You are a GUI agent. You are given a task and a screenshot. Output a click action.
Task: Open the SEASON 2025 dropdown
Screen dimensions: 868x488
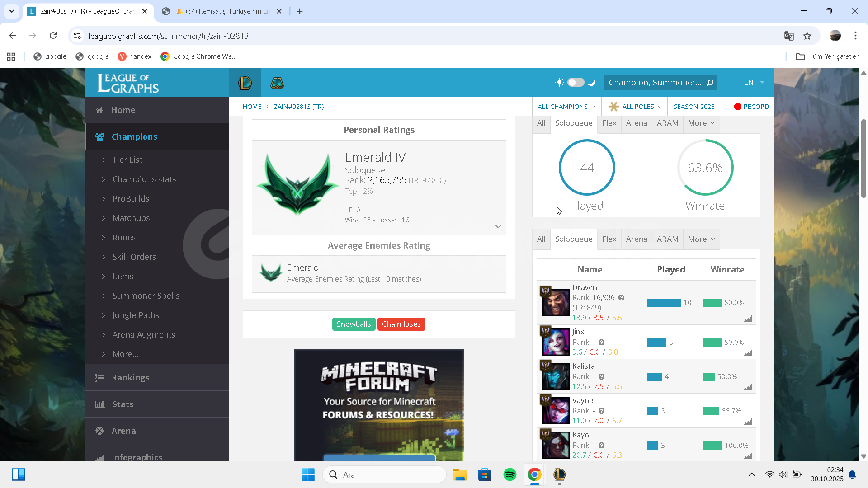[698, 107]
